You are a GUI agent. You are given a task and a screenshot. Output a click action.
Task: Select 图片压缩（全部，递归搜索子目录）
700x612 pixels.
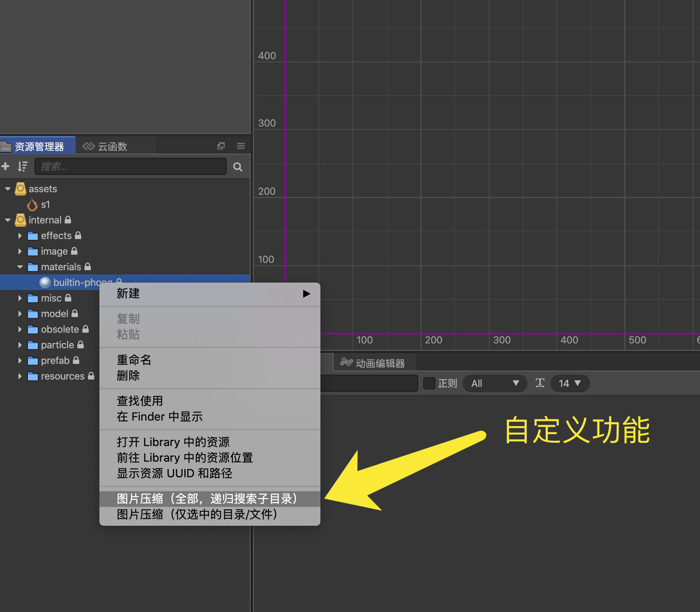[x=210, y=499]
